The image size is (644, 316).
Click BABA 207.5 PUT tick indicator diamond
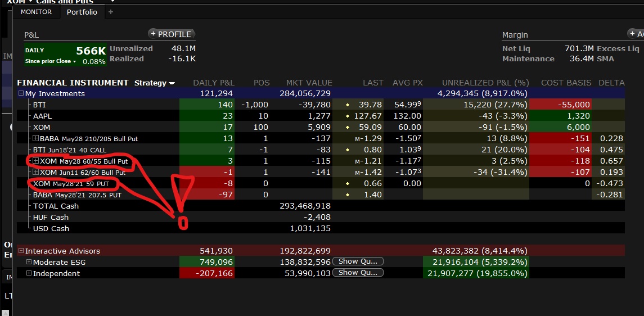coord(348,195)
